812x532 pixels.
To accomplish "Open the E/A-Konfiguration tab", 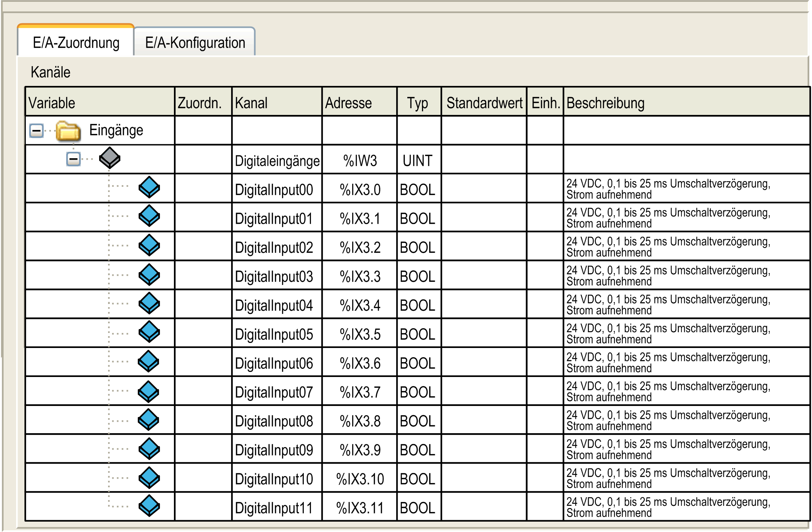I will [195, 42].
